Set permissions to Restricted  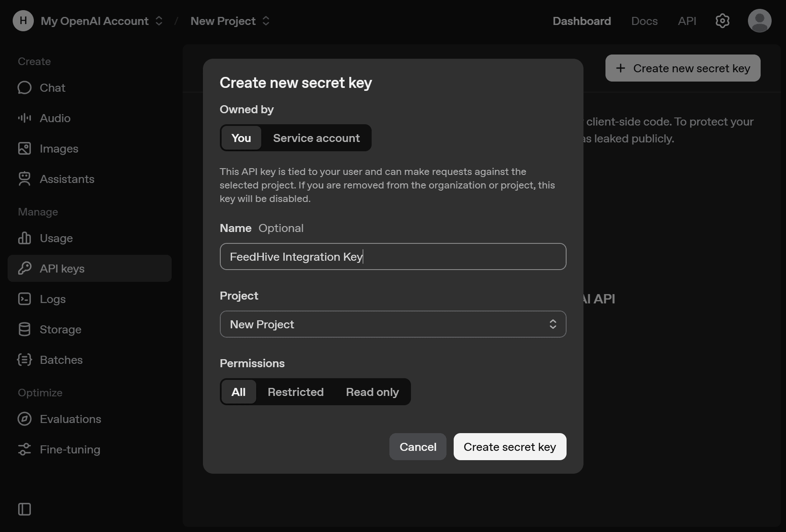pos(296,392)
